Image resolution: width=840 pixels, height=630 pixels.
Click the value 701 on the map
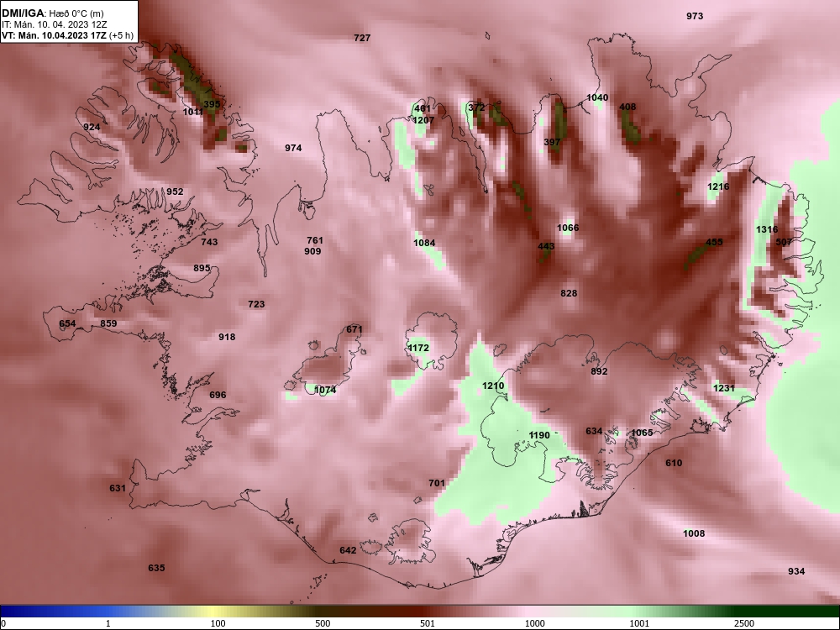pyautogui.click(x=437, y=483)
